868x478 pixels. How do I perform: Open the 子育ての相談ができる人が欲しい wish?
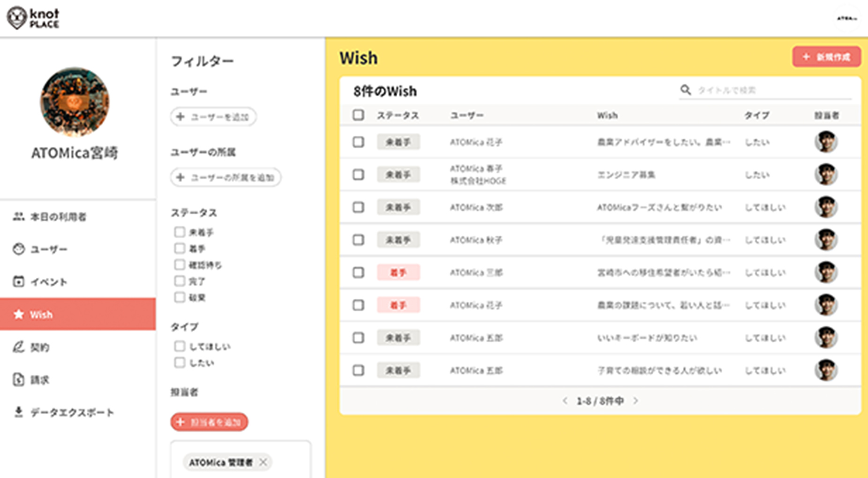coord(659,370)
